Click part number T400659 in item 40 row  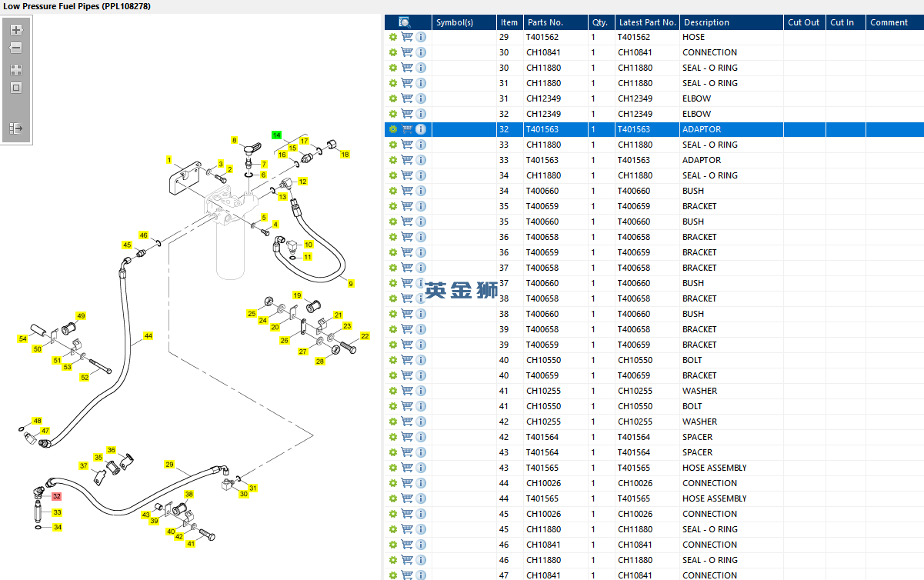click(x=542, y=375)
